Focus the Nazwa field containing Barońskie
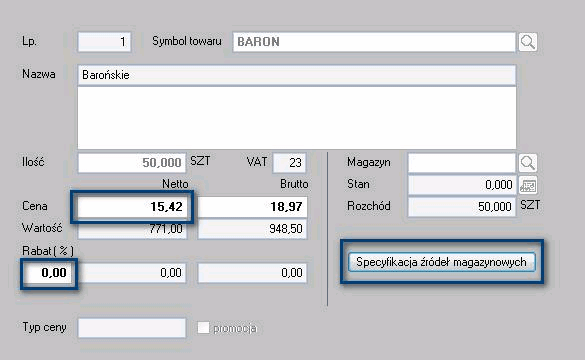 point(297,75)
